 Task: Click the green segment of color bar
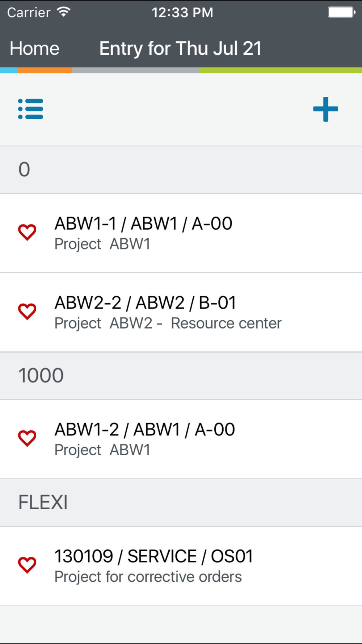[280, 70]
